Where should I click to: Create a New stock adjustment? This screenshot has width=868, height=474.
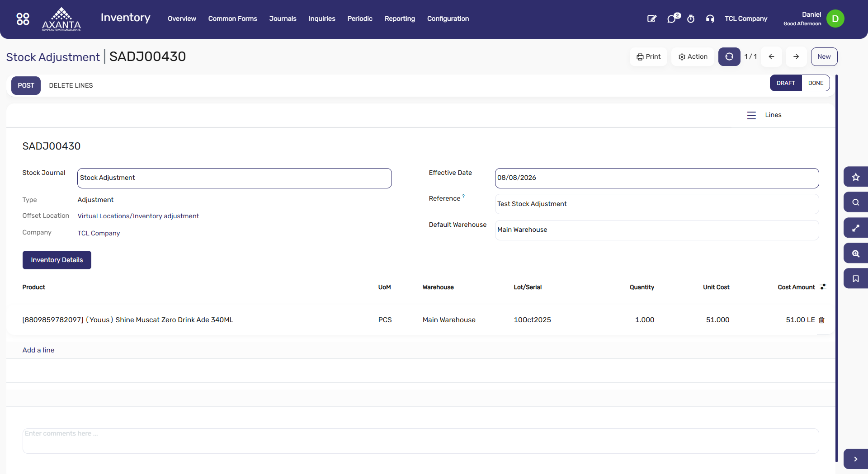tap(824, 56)
